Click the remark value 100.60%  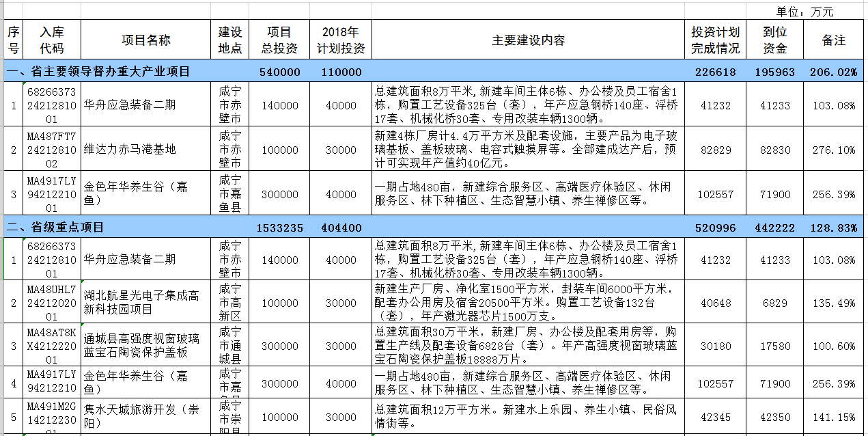834,346
